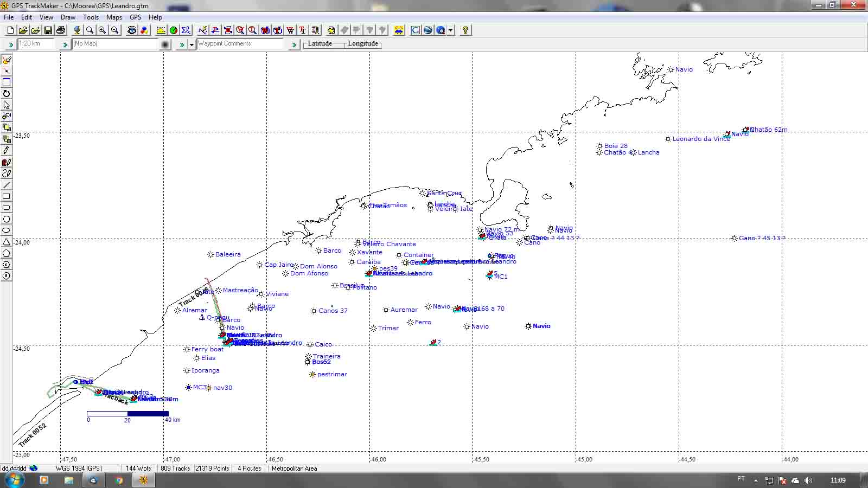868x488 pixels.
Task: Open the dropdown arrow beside the globe search icon
Action: click(450, 30)
